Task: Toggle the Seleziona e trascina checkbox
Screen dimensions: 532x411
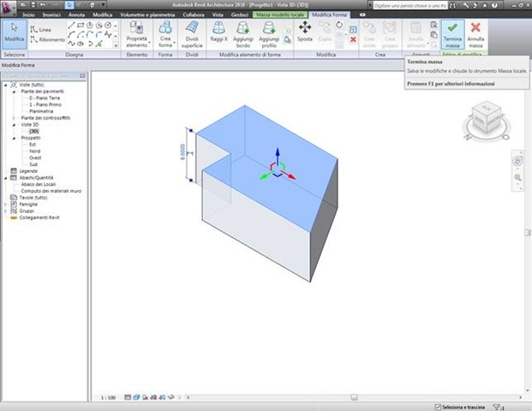Action: click(438, 407)
